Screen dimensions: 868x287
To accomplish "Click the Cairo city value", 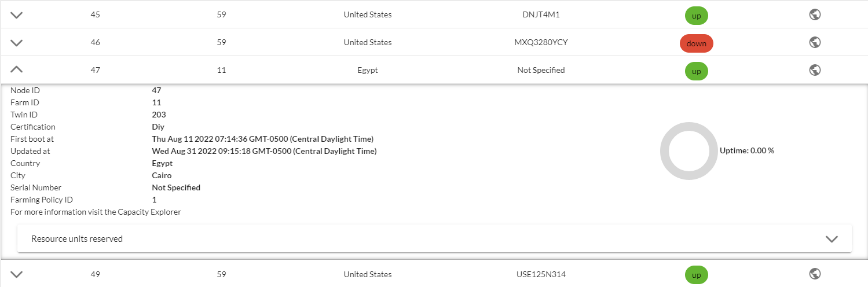I will (x=162, y=175).
